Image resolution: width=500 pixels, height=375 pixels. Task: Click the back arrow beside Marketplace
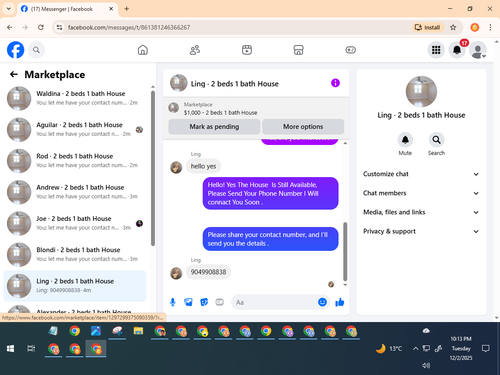point(14,74)
